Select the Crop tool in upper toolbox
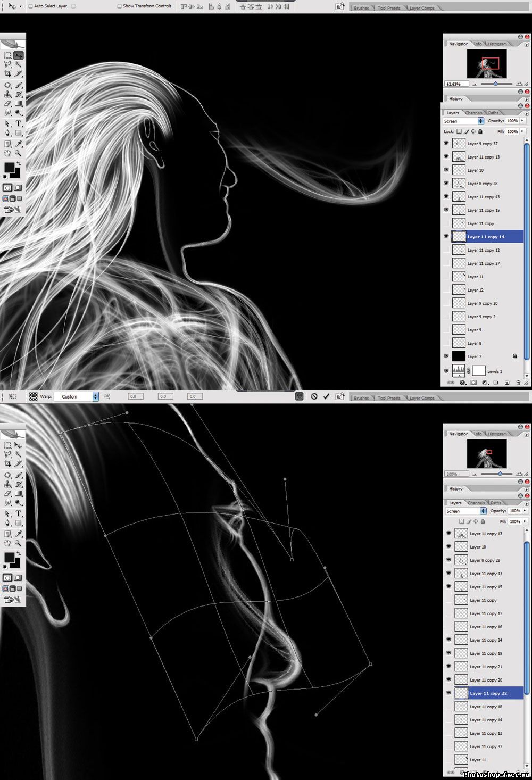Screen dimensions: 532x780 click(x=7, y=74)
